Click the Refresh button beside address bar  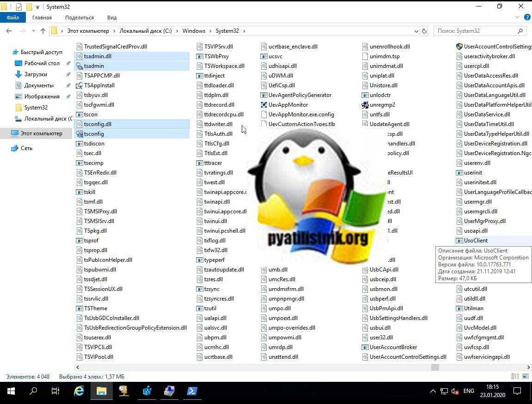coord(425,31)
